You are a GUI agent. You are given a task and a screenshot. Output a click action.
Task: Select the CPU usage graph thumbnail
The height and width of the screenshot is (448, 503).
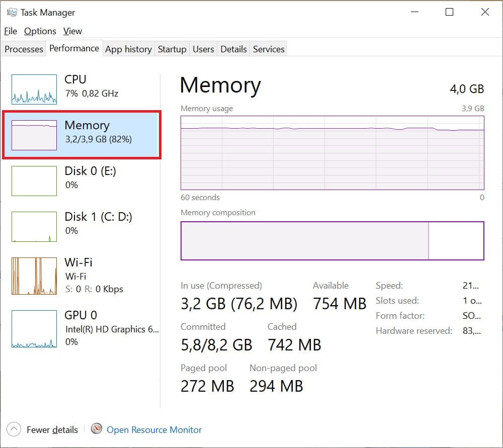pos(34,89)
